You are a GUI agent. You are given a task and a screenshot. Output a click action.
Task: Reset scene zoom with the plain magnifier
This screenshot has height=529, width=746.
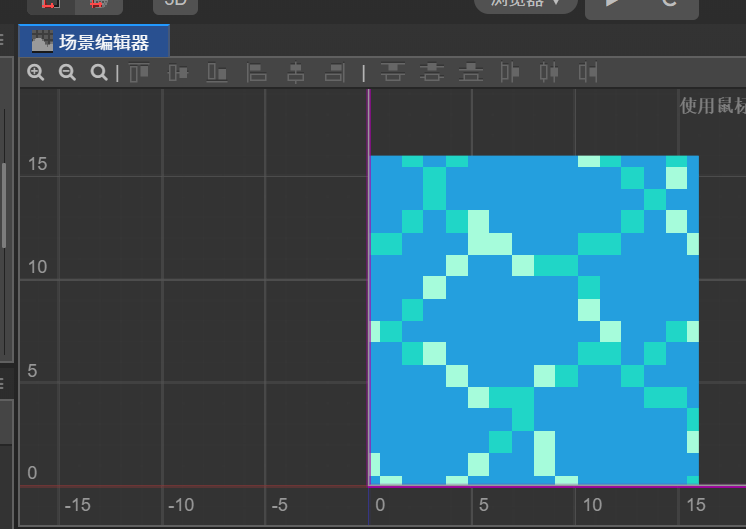coord(99,73)
